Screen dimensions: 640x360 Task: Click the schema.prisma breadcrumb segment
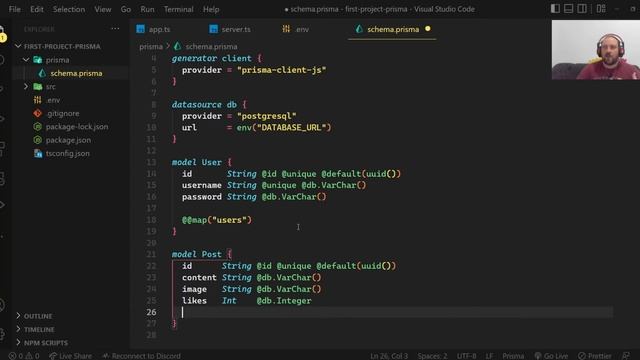[x=211, y=47]
